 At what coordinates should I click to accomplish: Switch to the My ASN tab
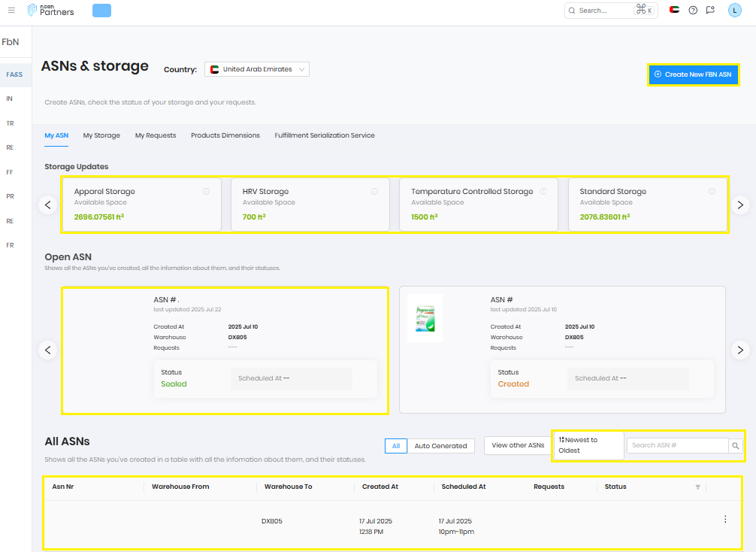coord(56,135)
